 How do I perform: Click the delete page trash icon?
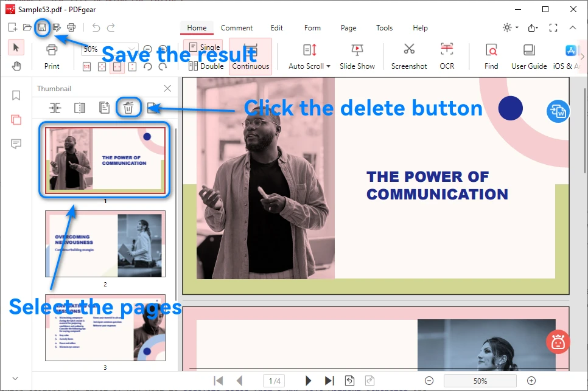129,108
